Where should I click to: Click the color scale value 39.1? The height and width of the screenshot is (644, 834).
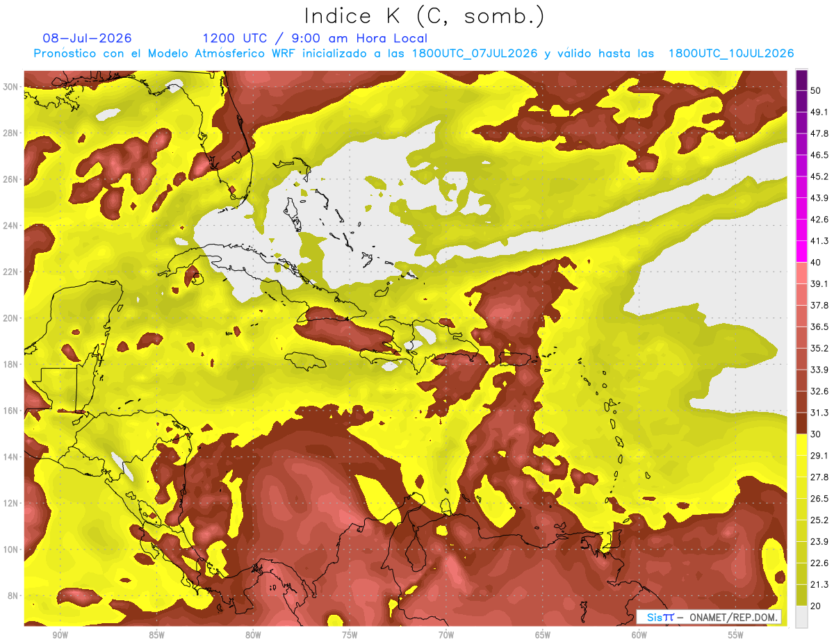point(819,283)
